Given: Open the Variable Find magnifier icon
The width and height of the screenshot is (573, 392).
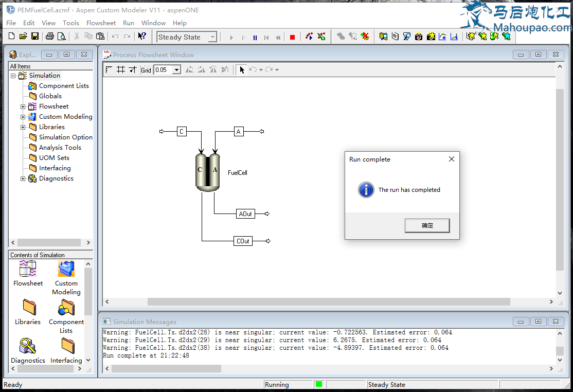Looking at the screenshot, I should point(383,36).
